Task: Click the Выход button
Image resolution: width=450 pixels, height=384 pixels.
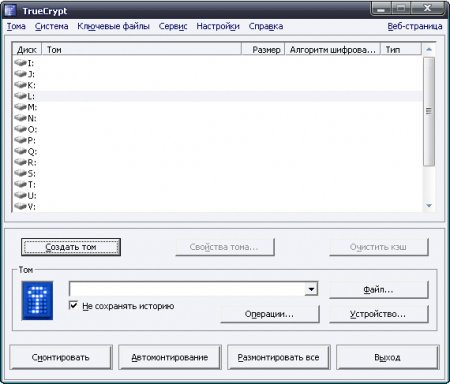Action: (x=388, y=357)
